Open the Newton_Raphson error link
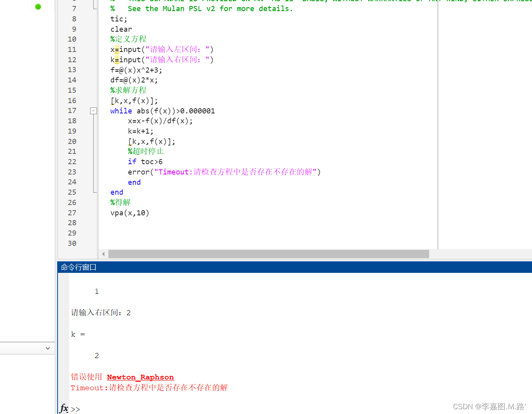 tap(140, 377)
